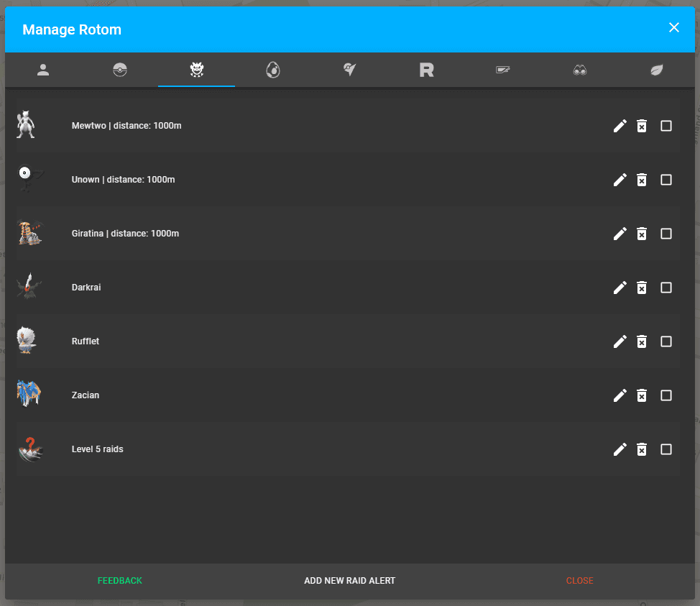Open the binoculars nest tab

[580, 70]
